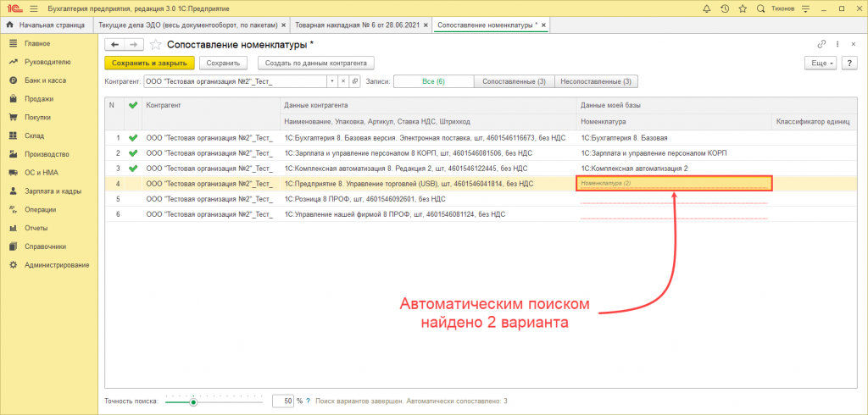The height and width of the screenshot is (415, 868).
Task: Switch to Товарная накладная № 6 tab
Action: point(357,25)
